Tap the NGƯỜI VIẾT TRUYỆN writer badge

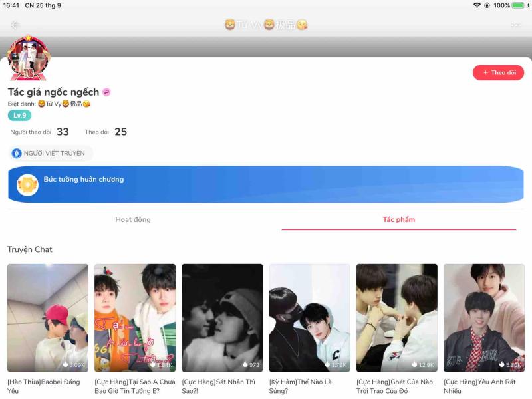click(51, 153)
